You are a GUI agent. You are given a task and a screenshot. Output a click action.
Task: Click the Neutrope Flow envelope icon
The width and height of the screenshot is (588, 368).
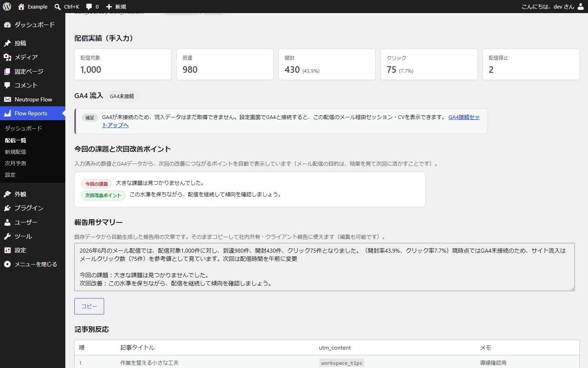pyautogui.click(x=7, y=99)
